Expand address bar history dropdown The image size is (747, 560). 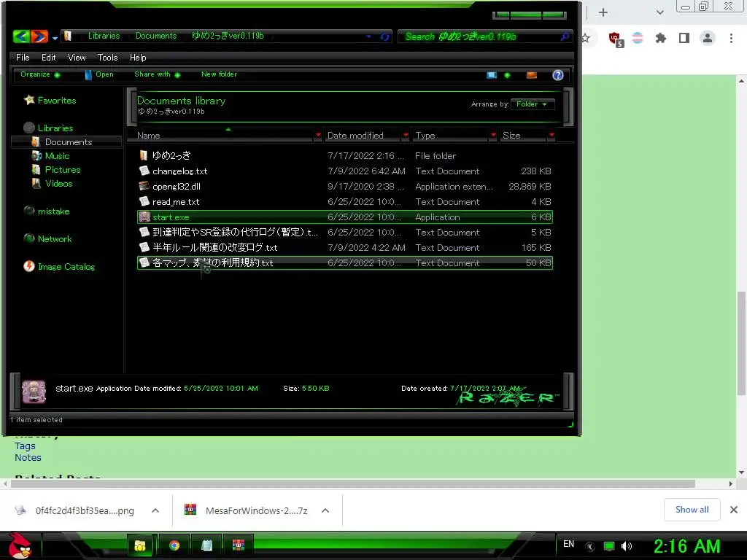(x=368, y=36)
